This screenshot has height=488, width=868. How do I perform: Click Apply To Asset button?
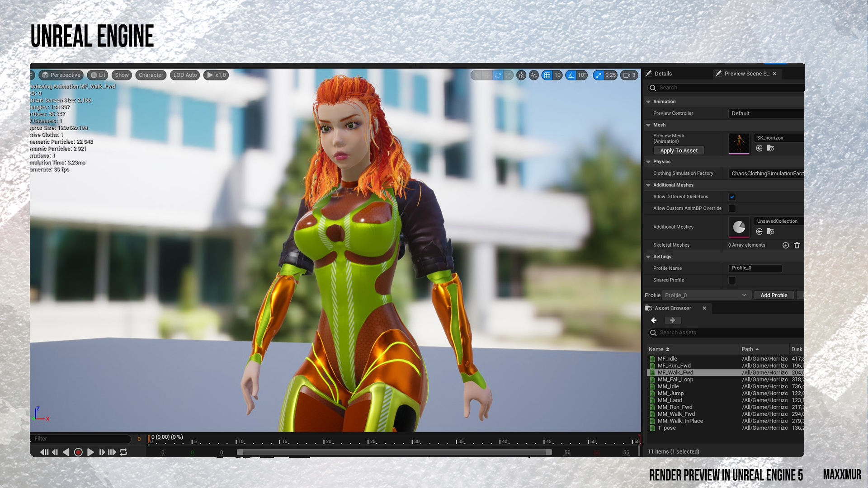pyautogui.click(x=679, y=150)
